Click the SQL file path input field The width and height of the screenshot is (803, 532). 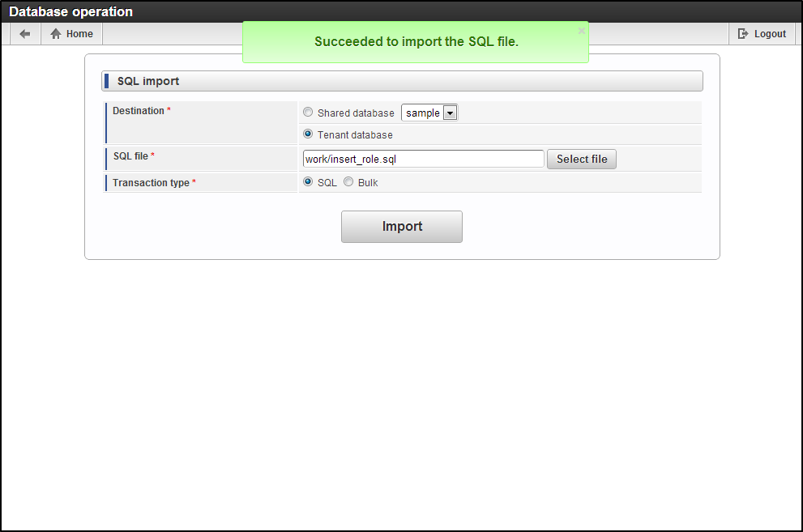(424, 159)
